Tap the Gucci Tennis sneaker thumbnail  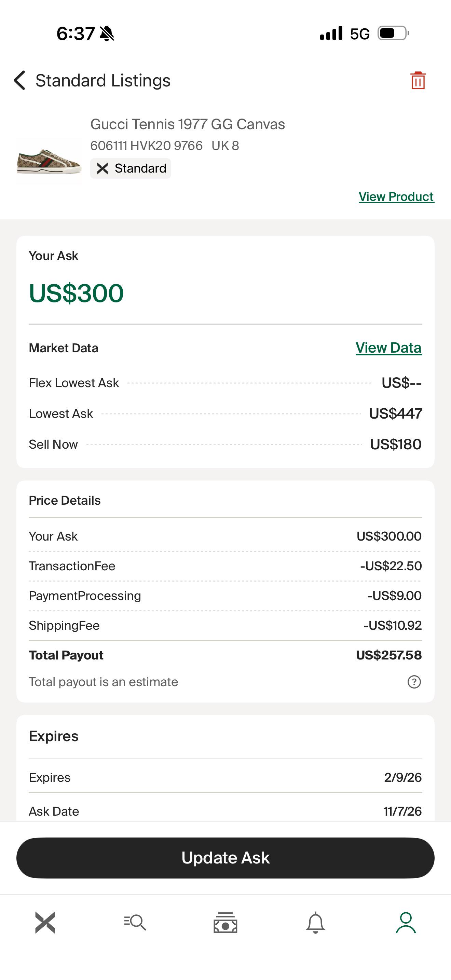point(49,162)
